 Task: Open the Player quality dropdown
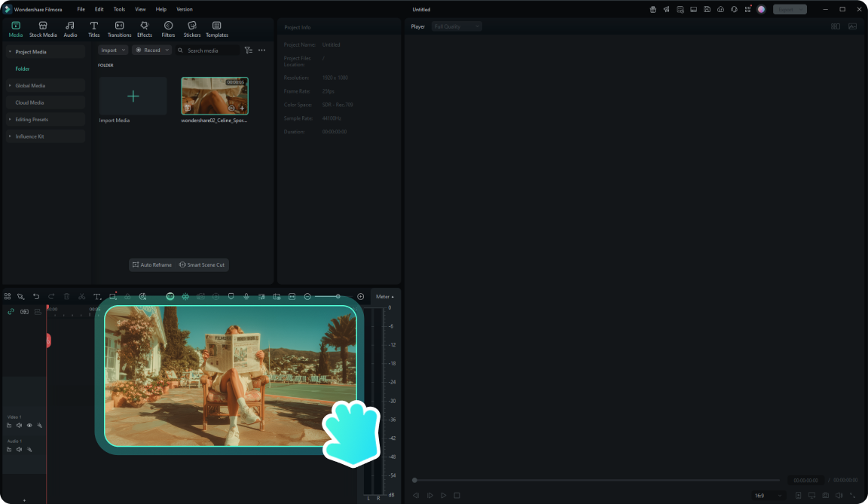(457, 26)
